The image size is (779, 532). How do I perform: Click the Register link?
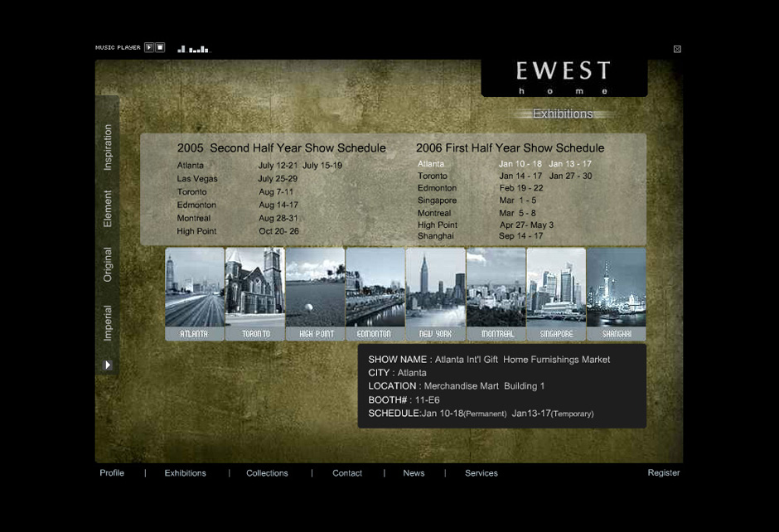pyautogui.click(x=663, y=472)
